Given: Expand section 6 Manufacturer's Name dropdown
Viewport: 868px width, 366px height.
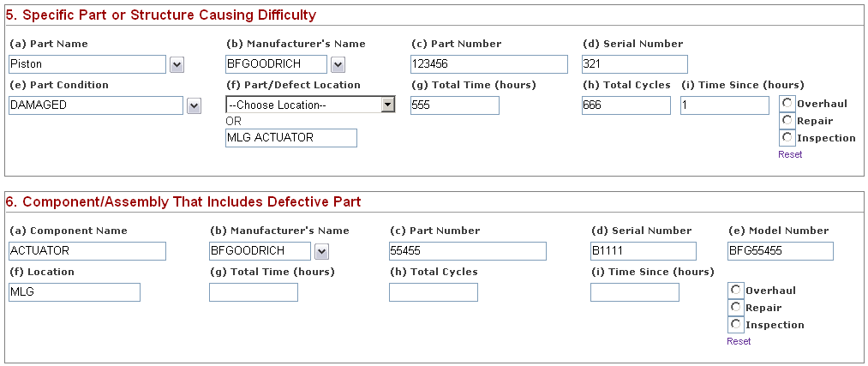Looking at the screenshot, I should click(322, 251).
